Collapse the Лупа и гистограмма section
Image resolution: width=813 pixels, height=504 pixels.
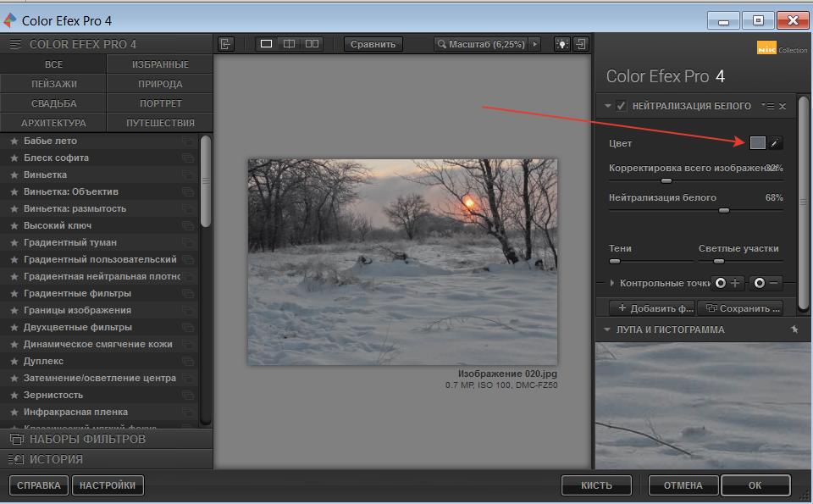tap(607, 330)
